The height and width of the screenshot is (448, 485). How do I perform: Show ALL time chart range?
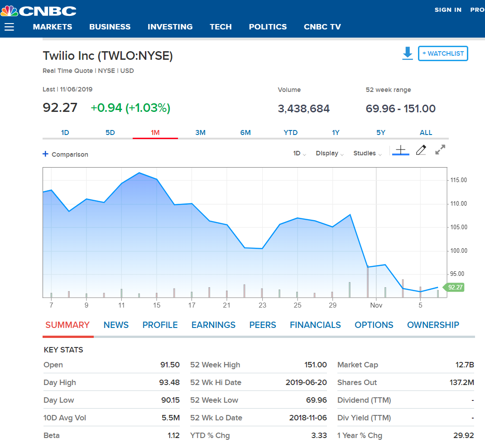[x=426, y=133]
